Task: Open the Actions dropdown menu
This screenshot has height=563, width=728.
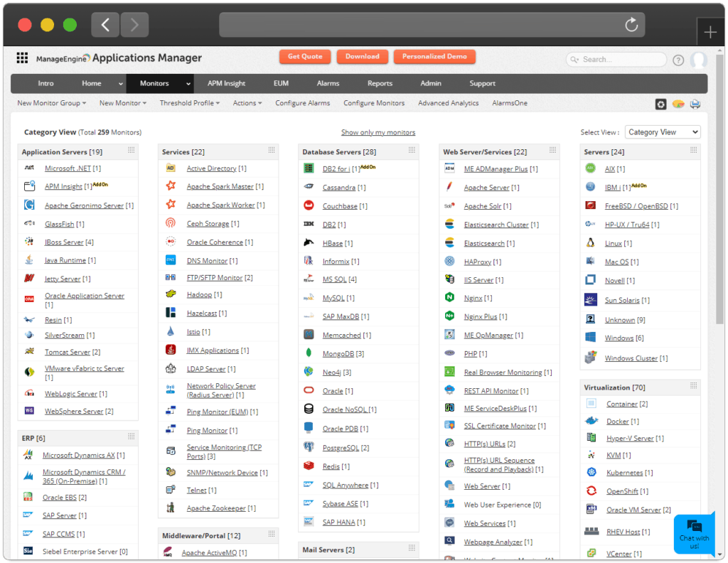Action: 247,103
